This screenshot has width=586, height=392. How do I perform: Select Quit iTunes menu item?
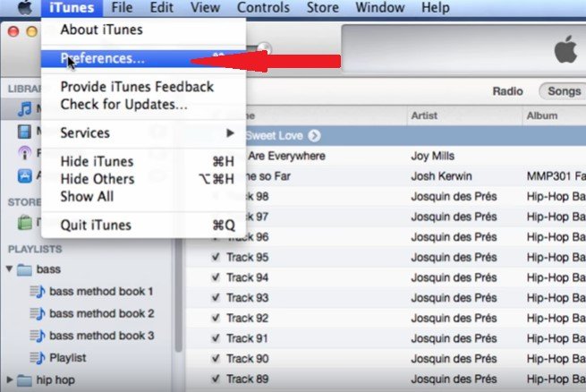[96, 225]
